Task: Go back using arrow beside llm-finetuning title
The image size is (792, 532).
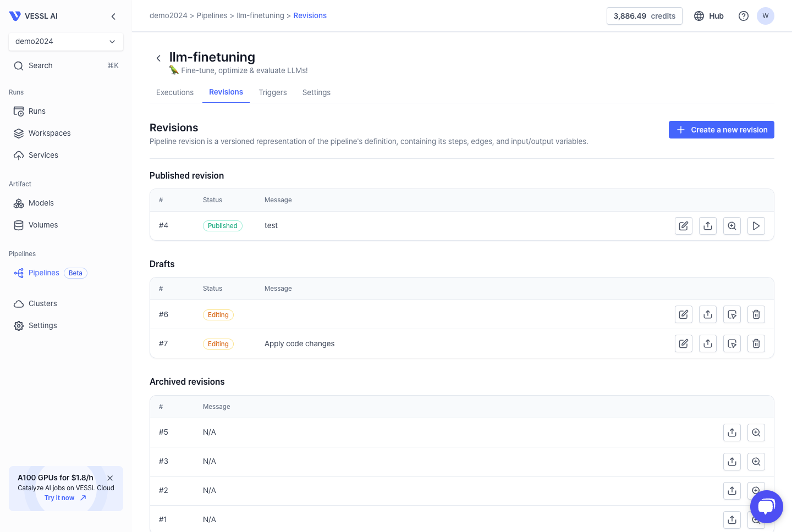Action: 158,58
